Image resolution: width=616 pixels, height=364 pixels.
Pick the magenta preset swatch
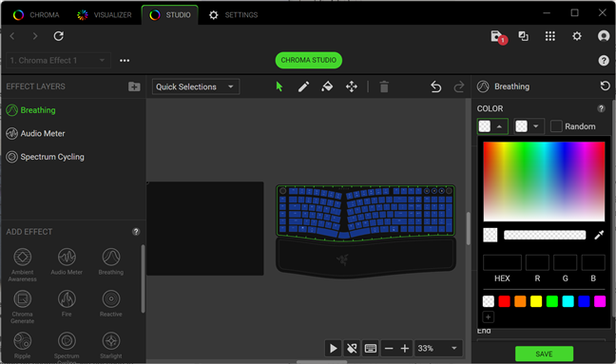(600, 301)
